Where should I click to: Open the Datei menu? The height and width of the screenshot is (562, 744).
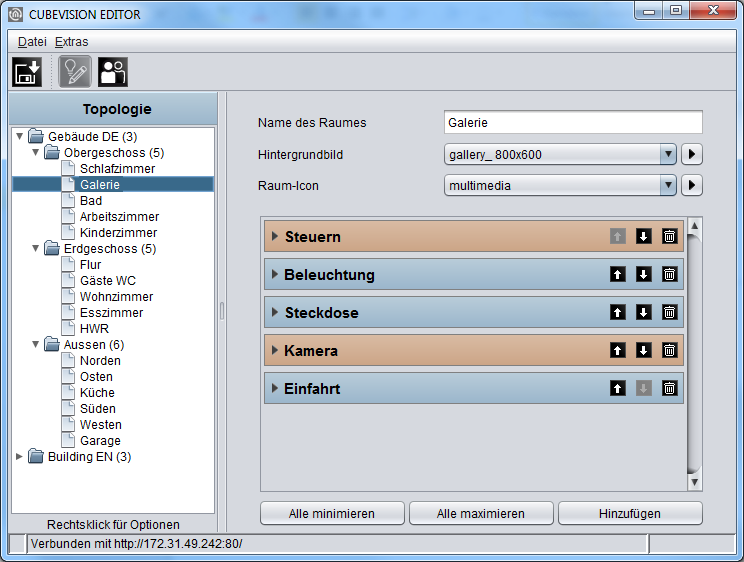coord(32,42)
